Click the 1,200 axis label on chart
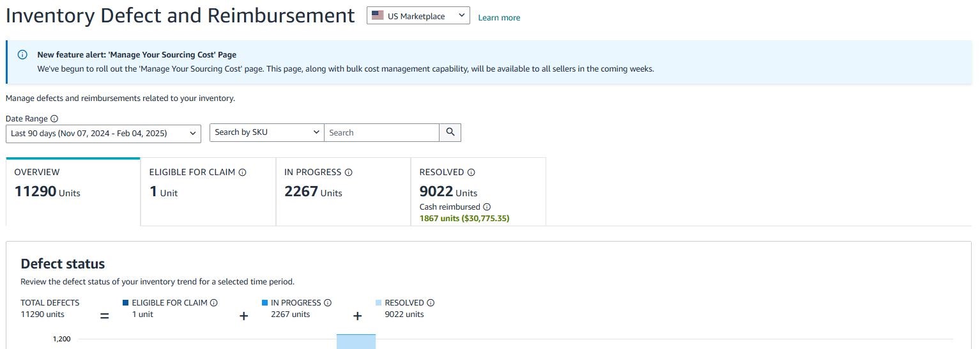Image resolution: width=980 pixels, height=349 pixels. coord(61,339)
